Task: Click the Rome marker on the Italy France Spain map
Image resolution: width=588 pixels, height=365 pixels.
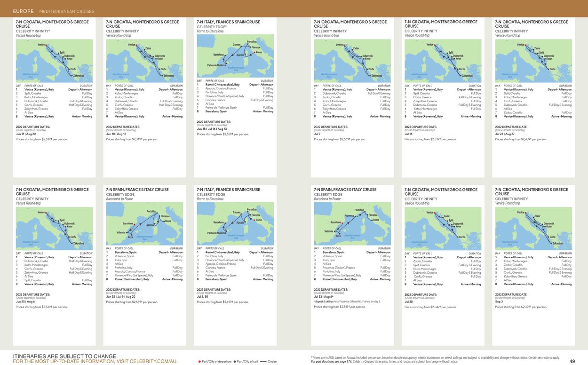Action: pos(254,52)
